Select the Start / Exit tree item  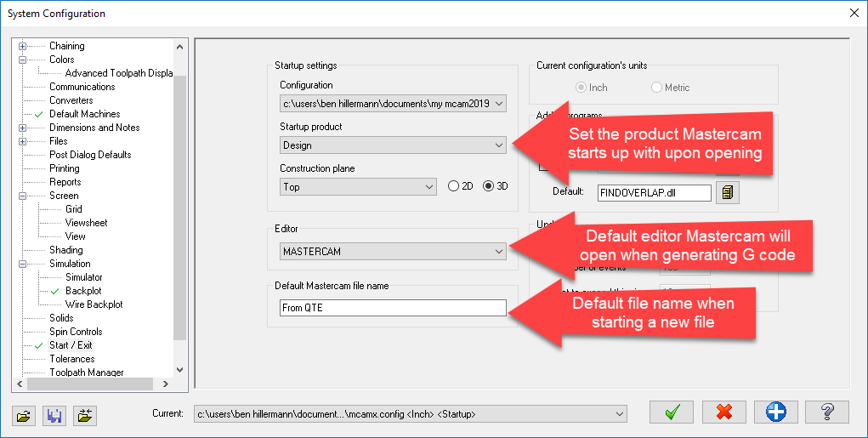point(71,345)
